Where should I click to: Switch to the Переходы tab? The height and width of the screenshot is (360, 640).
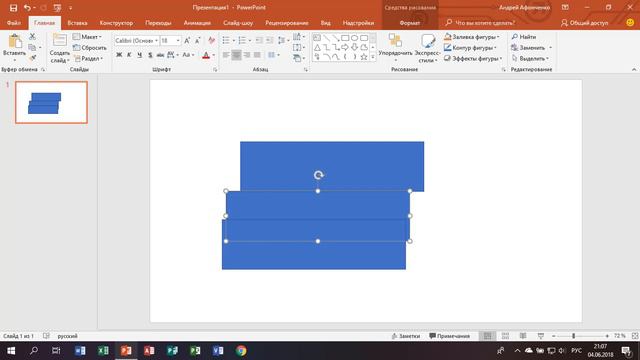(158, 23)
